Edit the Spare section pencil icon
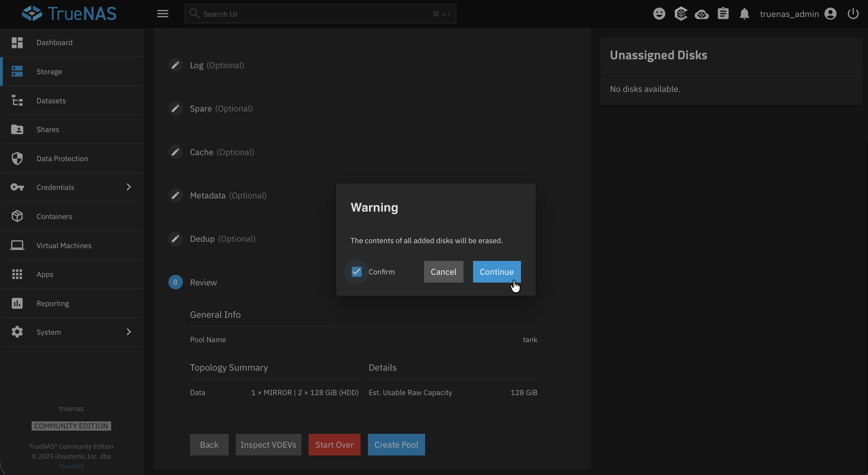868x475 pixels. [175, 108]
